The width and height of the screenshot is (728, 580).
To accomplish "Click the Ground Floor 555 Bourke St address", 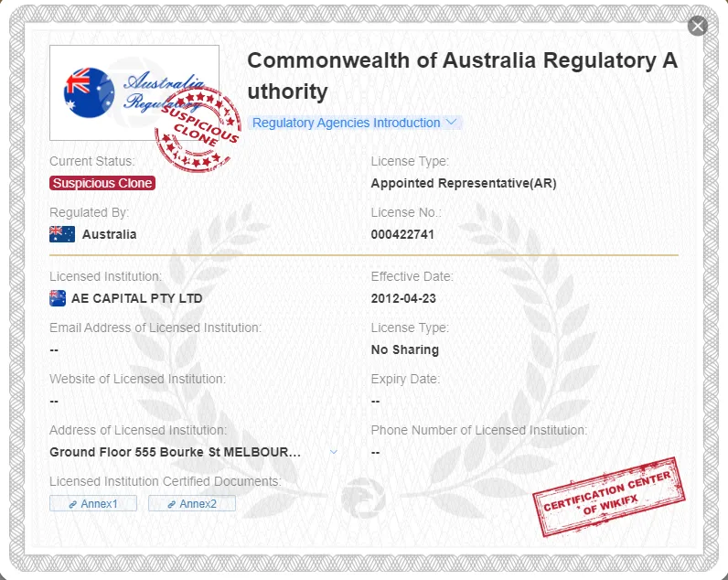I will click(175, 452).
